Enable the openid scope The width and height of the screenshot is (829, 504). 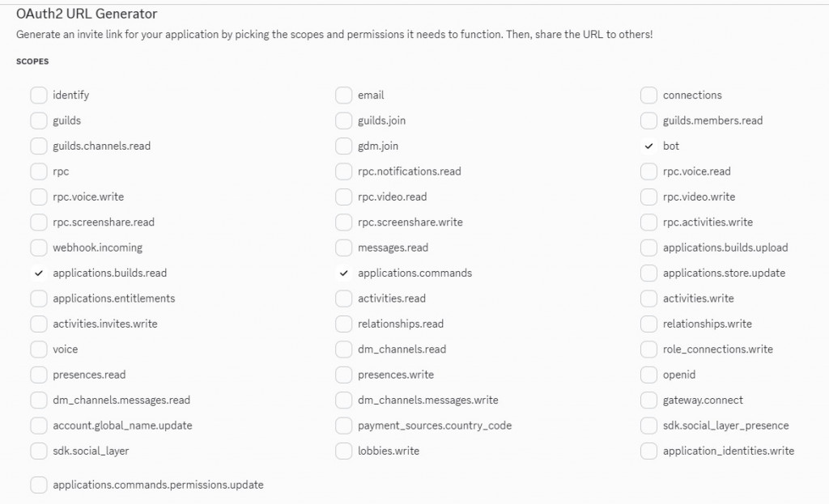coord(648,375)
